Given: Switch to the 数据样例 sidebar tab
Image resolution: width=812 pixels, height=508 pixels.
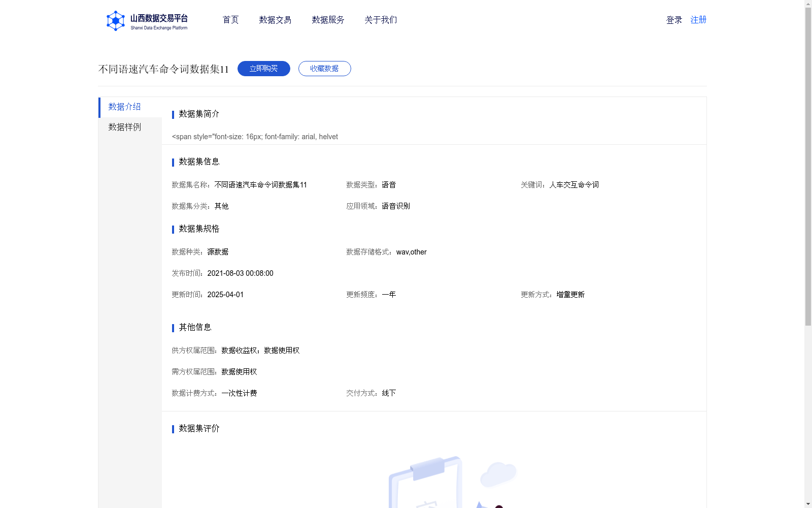Looking at the screenshot, I should tap(130, 127).
